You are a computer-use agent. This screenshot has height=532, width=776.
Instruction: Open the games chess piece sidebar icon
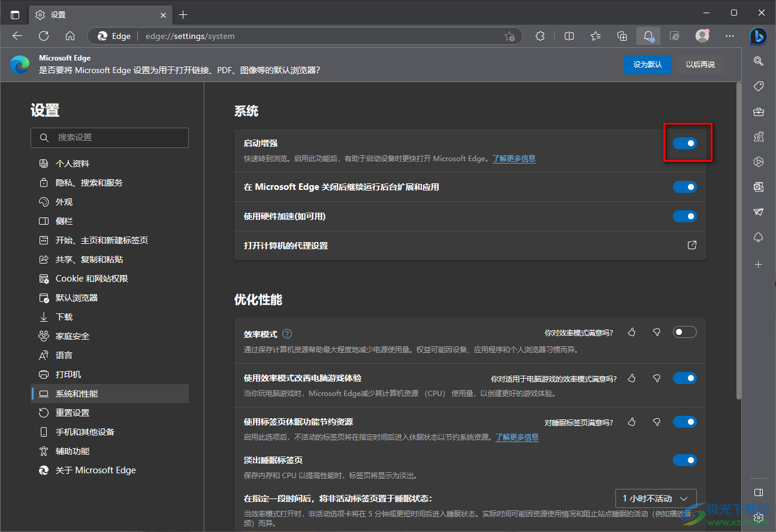click(759, 137)
